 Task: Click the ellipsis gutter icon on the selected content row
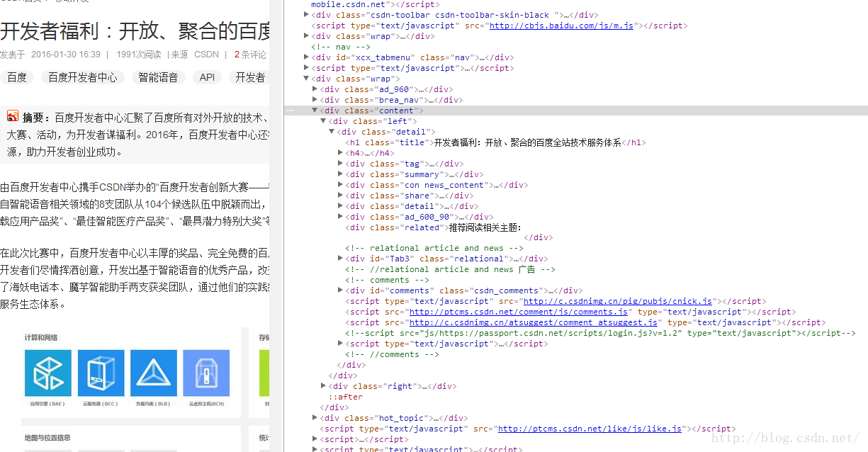click(289, 111)
